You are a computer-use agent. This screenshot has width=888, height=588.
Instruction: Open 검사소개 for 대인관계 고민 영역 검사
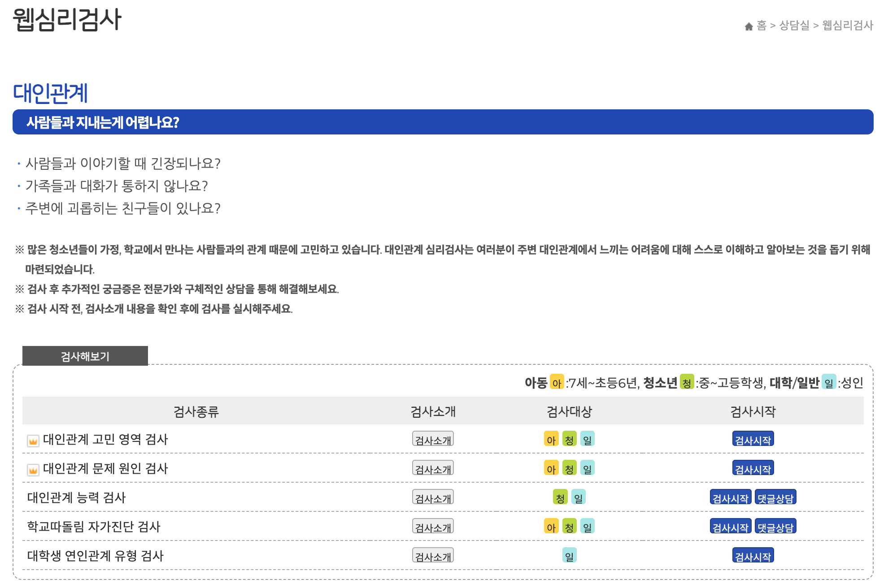[x=433, y=439]
